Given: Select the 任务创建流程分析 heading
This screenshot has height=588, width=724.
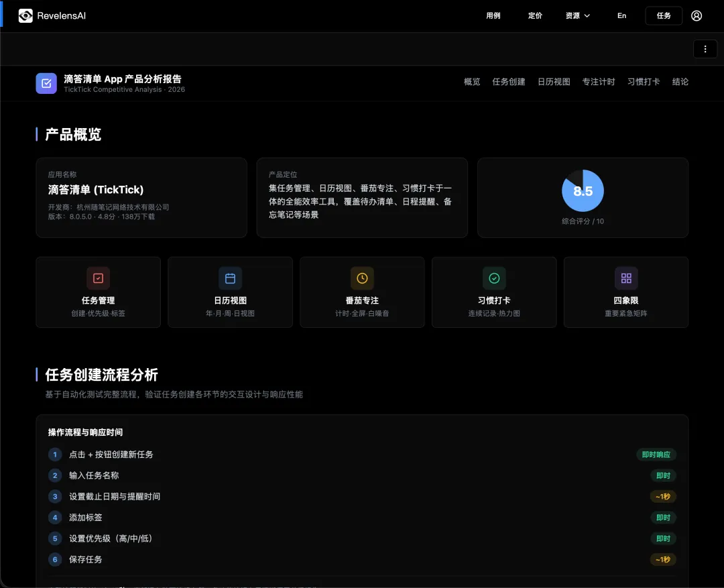Looking at the screenshot, I should pyautogui.click(x=102, y=375).
